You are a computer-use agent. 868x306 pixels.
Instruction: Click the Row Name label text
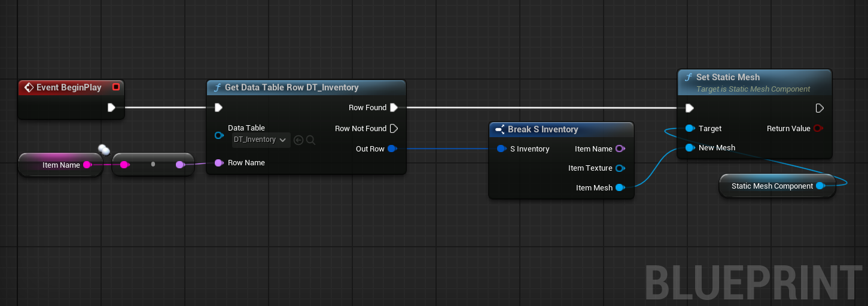(246, 162)
